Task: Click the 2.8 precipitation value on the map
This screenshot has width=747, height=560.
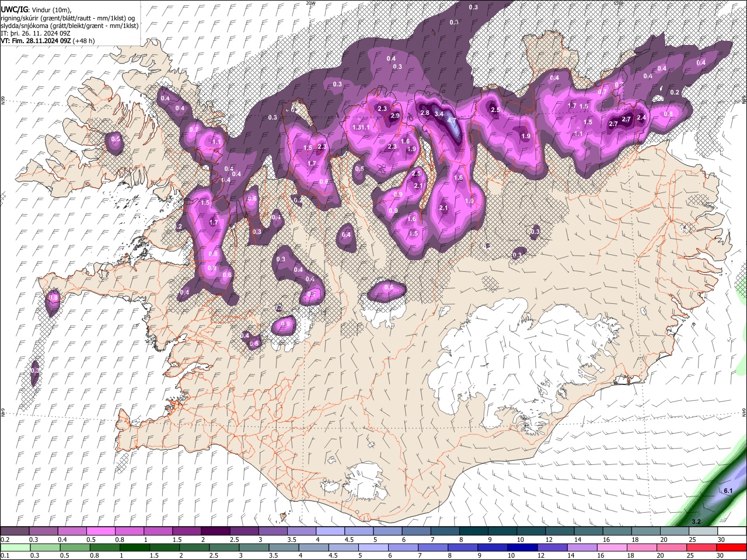Action: (425, 113)
